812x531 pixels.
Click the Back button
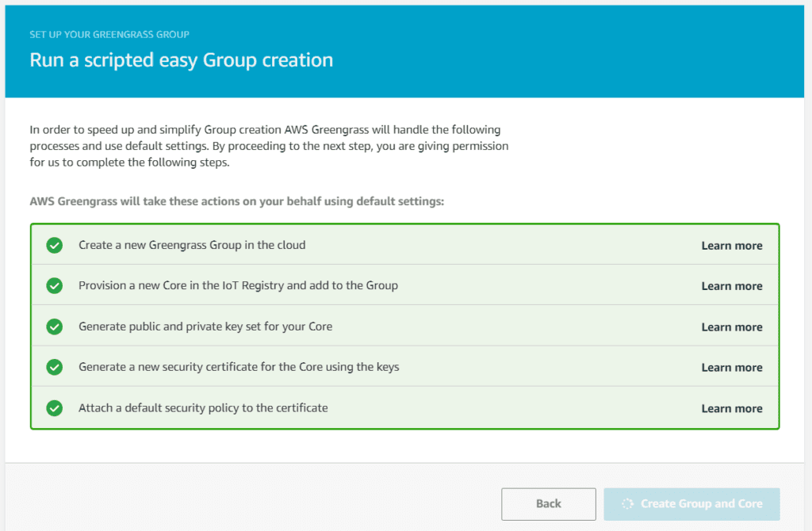click(x=549, y=503)
